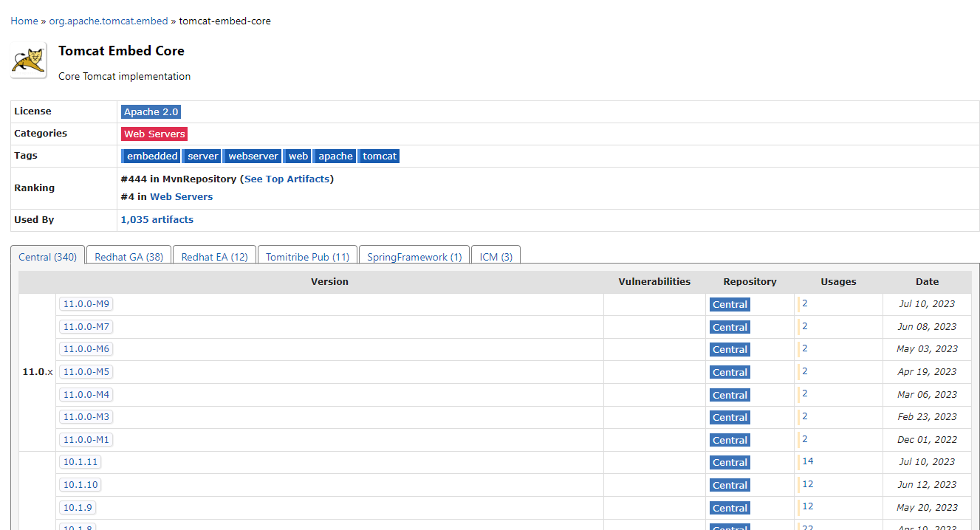Open usages count 14 for 10.1.11

[808, 461]
